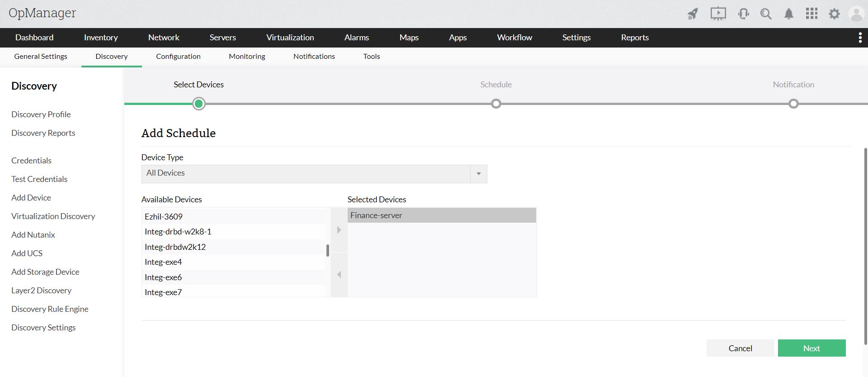
Task: Open the Reports menu
Action: (x=635, y=38)
